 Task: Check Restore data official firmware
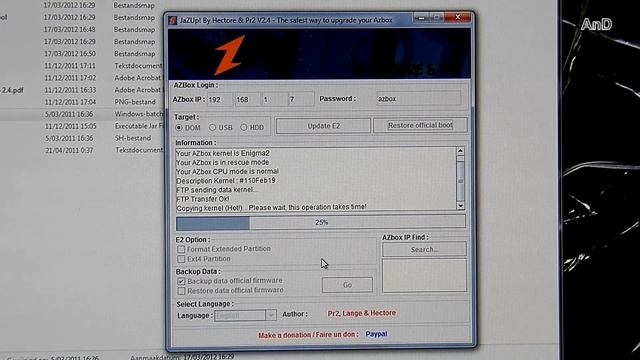181,291
